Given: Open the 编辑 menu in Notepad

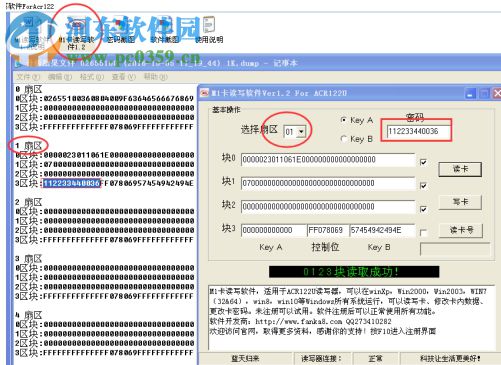Looking at the screenshot, I should click(60, 77).
